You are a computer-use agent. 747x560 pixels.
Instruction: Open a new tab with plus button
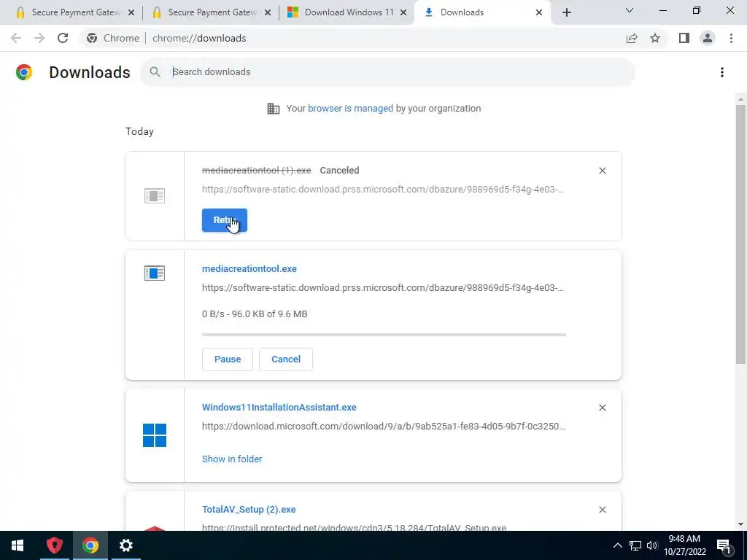pos(566,12)
